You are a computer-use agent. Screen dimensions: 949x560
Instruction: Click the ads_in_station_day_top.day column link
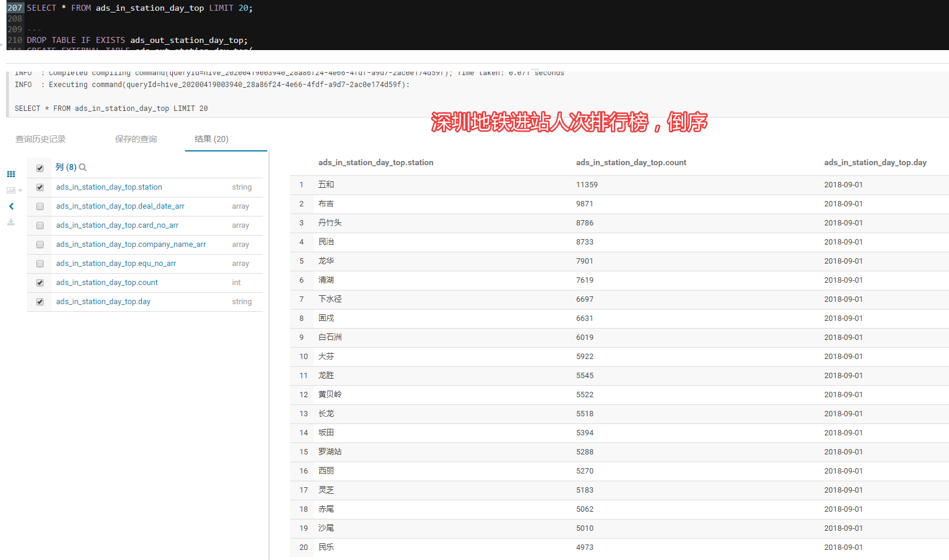[x=103, y=302]
